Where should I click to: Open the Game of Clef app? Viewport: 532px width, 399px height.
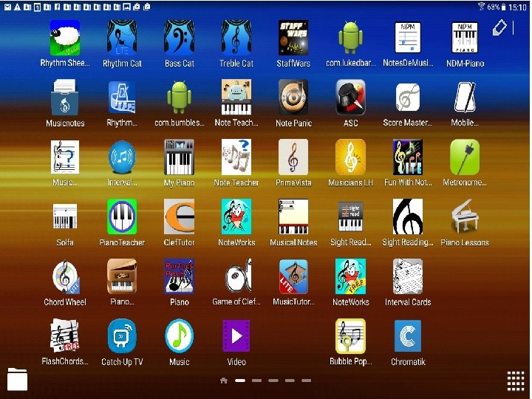238,277
